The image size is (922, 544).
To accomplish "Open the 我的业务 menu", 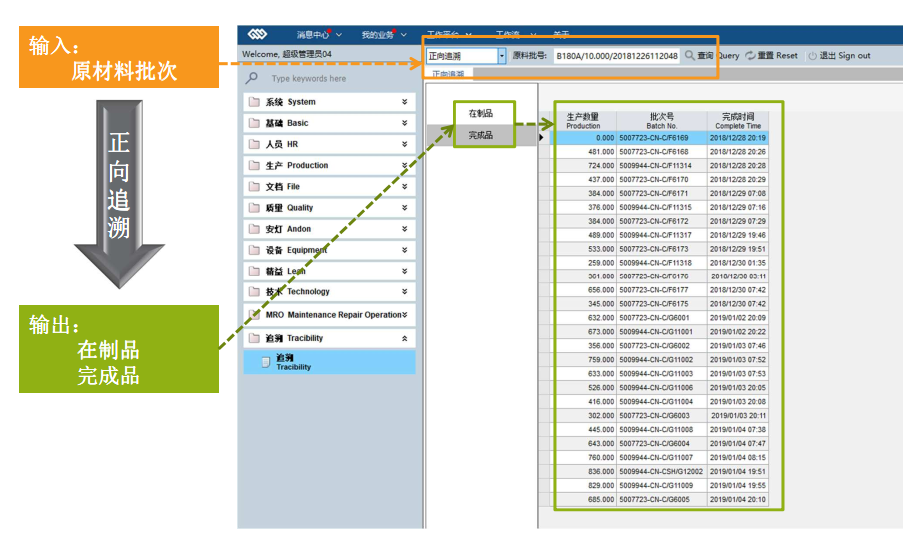I will pos(382,34).
